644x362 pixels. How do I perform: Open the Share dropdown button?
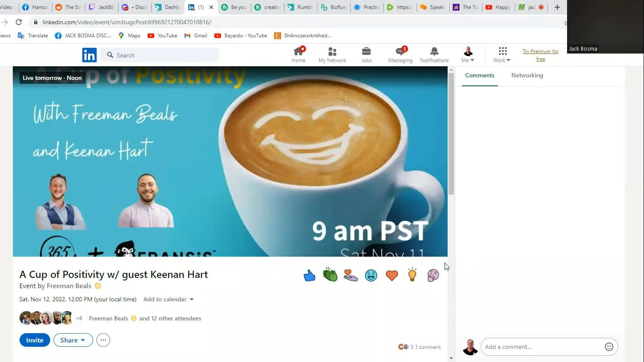[73, 340]
